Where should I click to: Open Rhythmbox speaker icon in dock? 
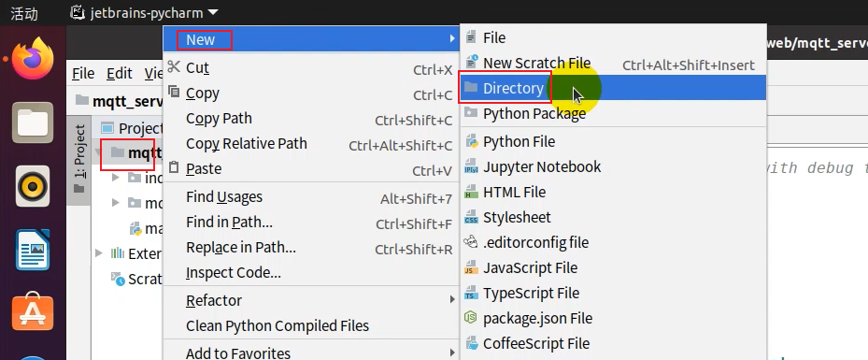[x=33, y=187]
